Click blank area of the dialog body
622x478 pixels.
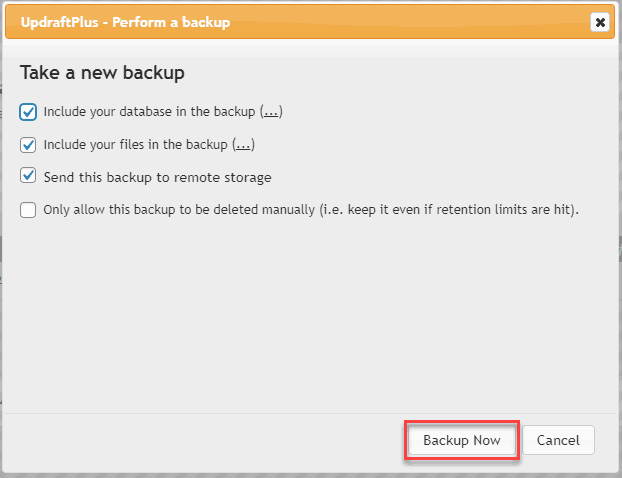point(309,317)
